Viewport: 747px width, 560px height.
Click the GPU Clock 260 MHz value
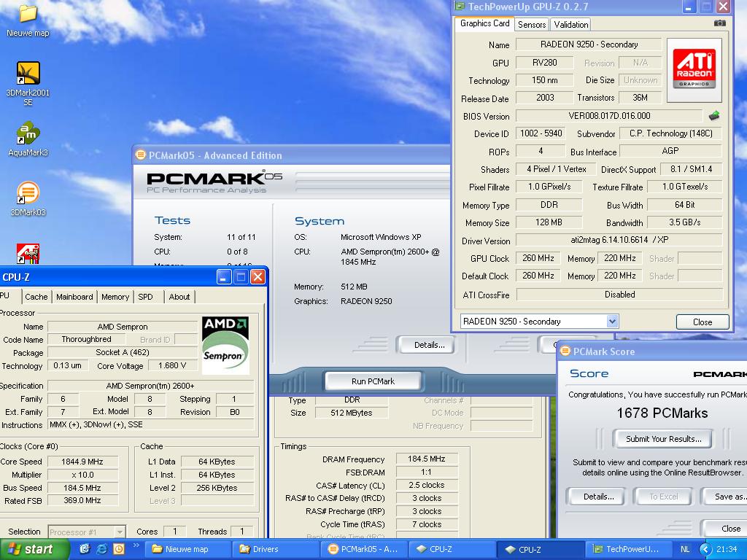tap(538, 258)
